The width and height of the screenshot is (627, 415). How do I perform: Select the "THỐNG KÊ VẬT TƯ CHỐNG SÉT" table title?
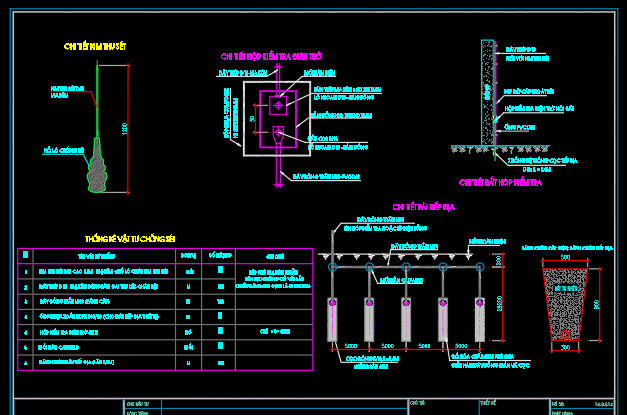pos(130,239)
